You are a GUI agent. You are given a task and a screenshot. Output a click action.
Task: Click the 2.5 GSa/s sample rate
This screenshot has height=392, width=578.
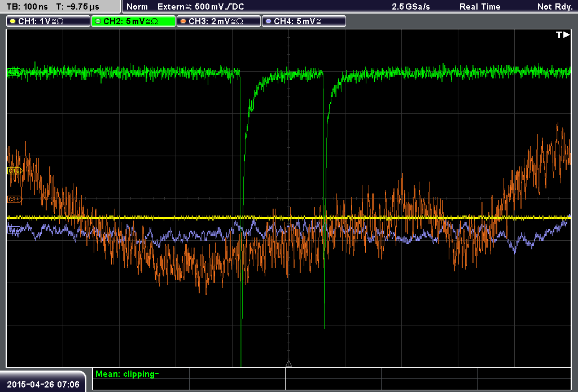tap(411, 7)
